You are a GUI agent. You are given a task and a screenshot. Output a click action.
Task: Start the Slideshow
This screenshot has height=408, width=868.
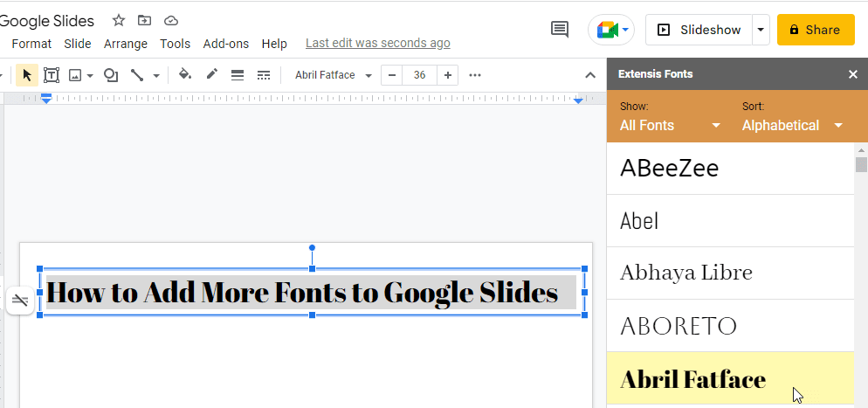coord(699,30)
